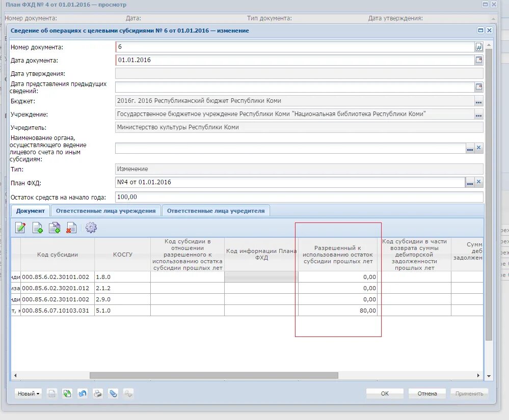
Task: Create a row copy with double-document icon
Action: 55,228
